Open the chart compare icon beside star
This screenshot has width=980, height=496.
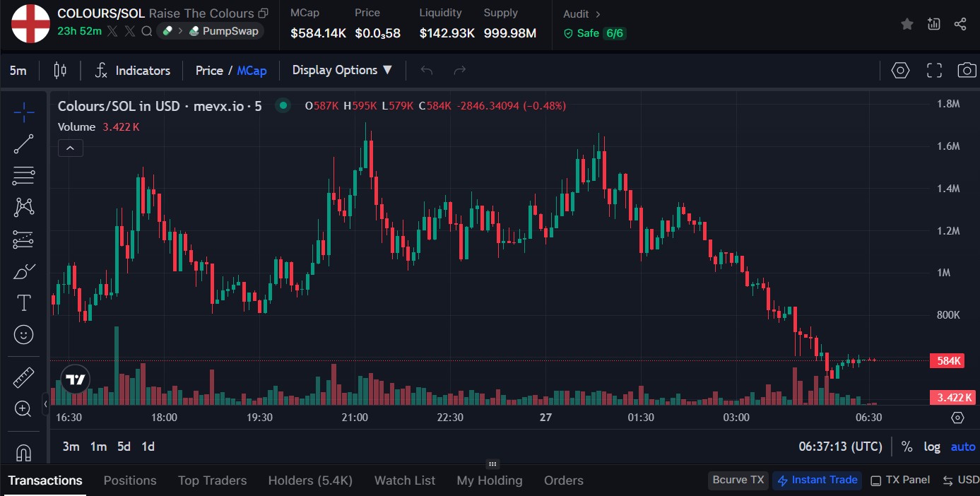[x=934, y=24]
